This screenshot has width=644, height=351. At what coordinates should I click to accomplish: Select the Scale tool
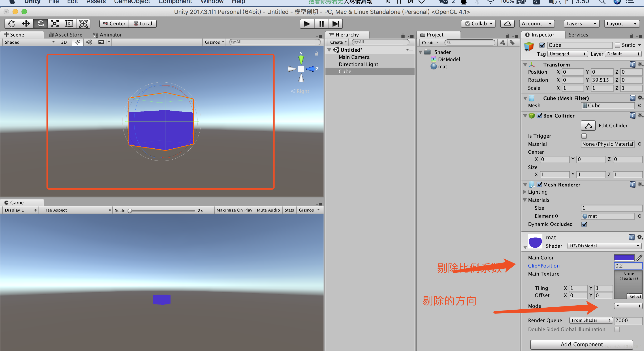coord(55,24)
